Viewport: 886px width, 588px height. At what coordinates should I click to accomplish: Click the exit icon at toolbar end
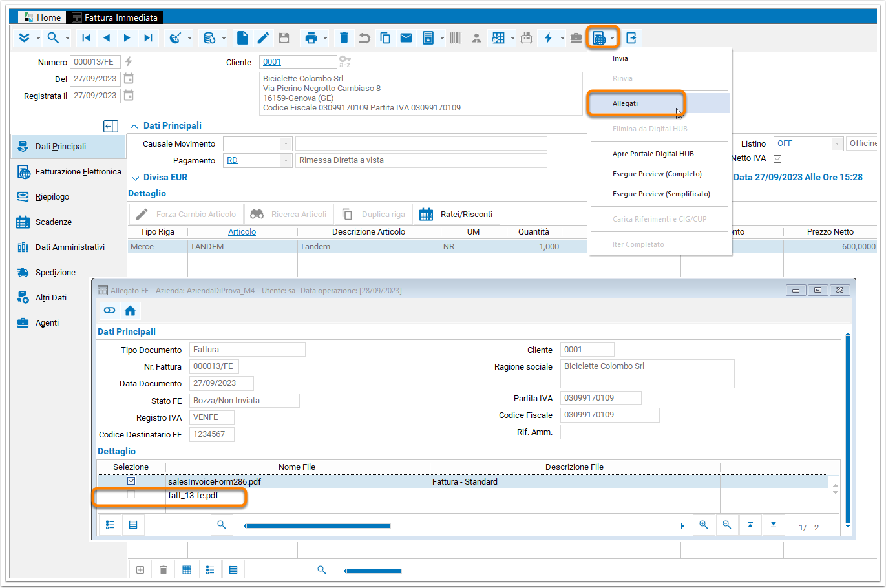point(631,38)
